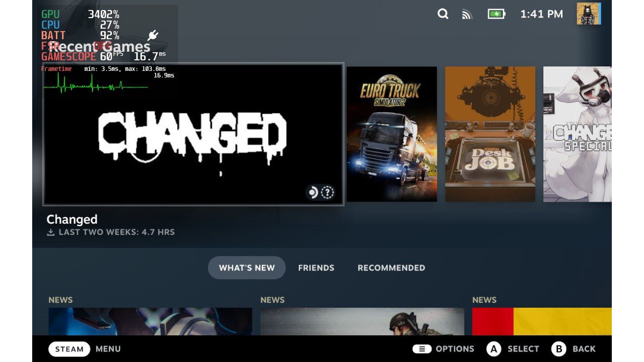Click the Options menu glyph in footer
The height and width of the screenshot is (362, 644).
pos(422,349)
